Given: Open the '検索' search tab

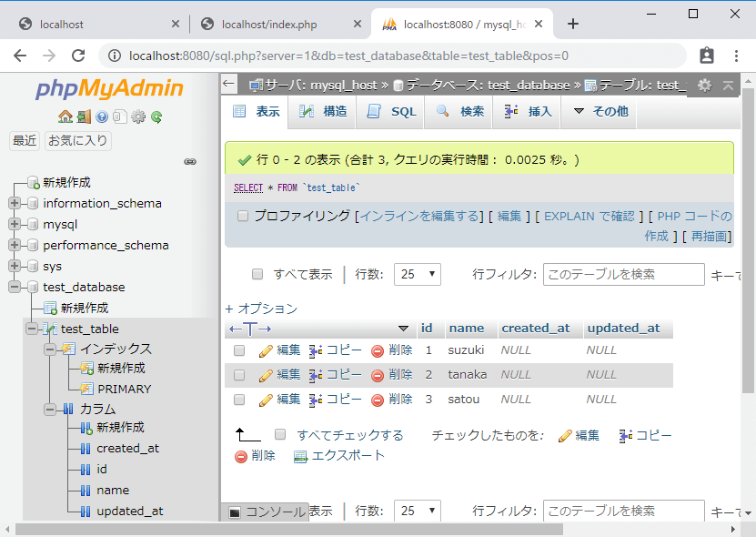Looking at the screenshot, I should pos(459,112).
